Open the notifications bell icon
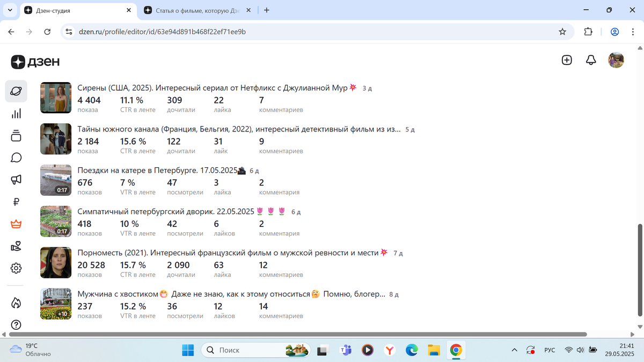 (591, 60)
